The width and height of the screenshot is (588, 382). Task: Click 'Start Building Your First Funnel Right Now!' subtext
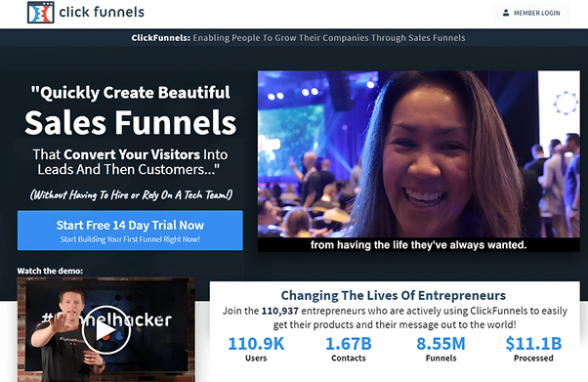130,239
